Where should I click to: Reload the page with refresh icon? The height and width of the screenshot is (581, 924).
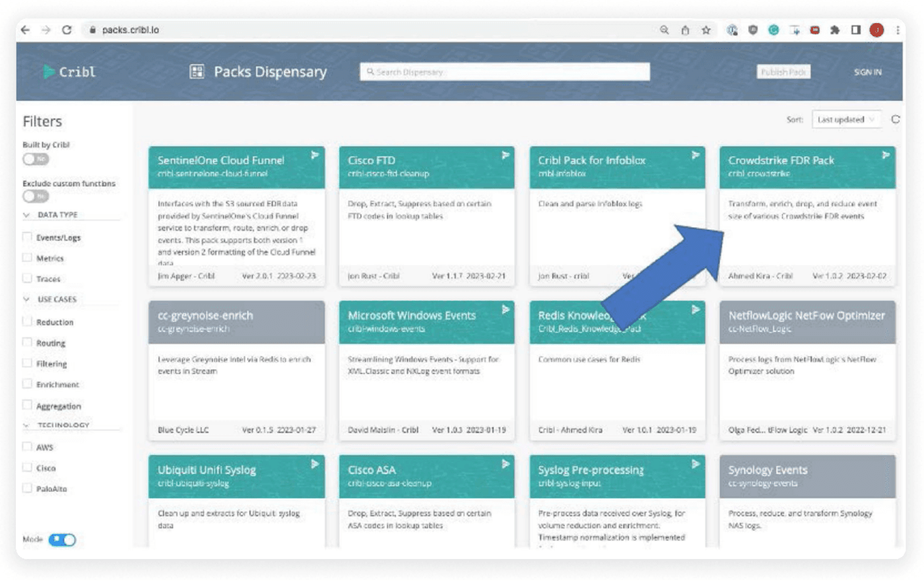(x=67, y=30)
